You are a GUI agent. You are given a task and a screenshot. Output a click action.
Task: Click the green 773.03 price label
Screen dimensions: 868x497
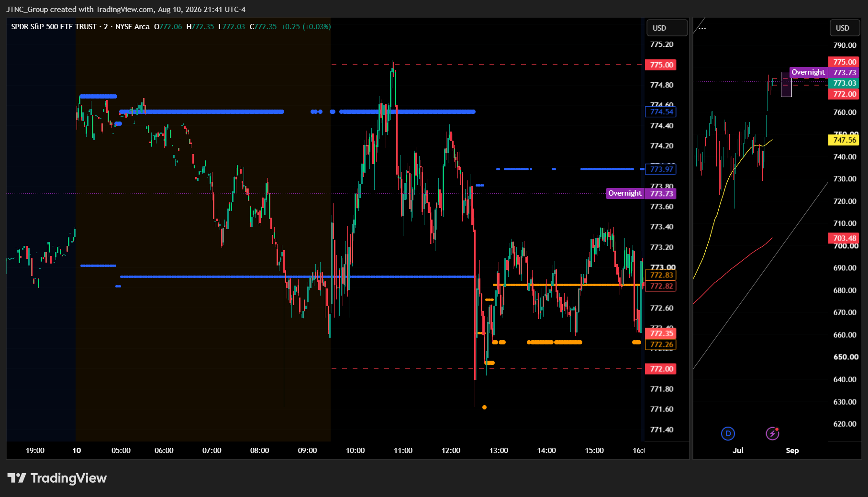(845, 83)
